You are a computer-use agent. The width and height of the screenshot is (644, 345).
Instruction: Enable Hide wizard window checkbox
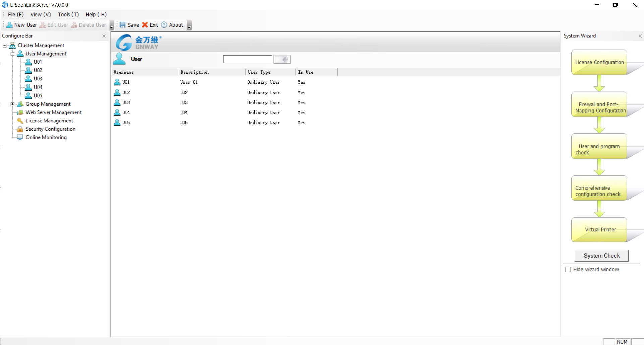[568, 269]
